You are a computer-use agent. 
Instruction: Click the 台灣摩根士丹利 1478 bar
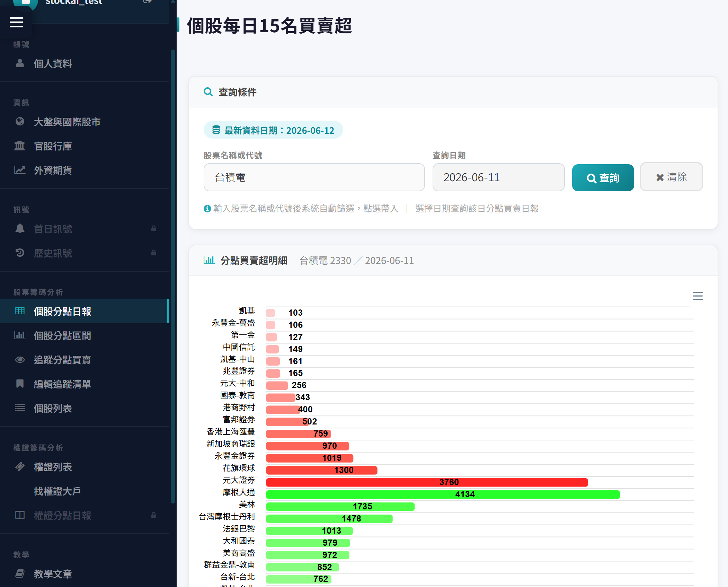(329, 518)
